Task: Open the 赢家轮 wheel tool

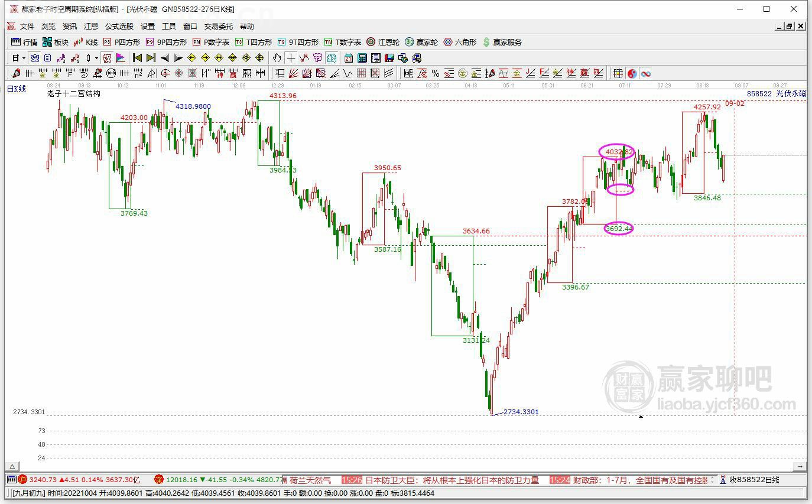Action: (421, 42)
